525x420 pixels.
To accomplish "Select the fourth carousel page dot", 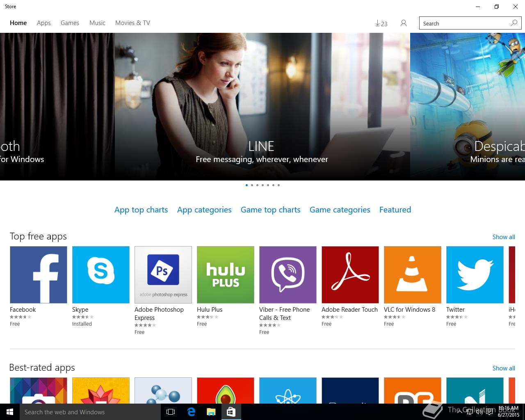I will (262, 185).
